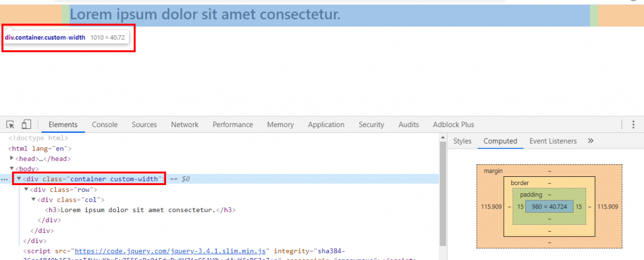This screenshot has height=260, width=644.
Task: Show more sidebar tabs chevron
Action: tap(591, 140)
